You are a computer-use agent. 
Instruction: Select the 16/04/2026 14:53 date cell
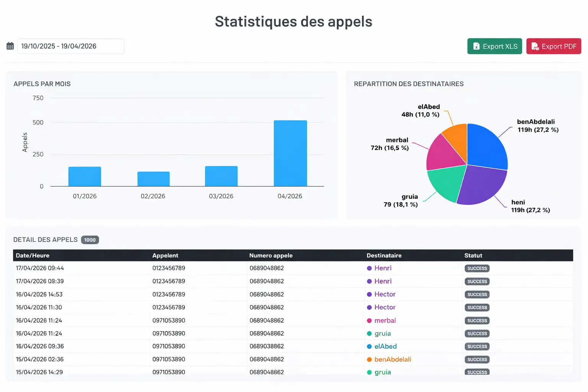tap(39, 294)
